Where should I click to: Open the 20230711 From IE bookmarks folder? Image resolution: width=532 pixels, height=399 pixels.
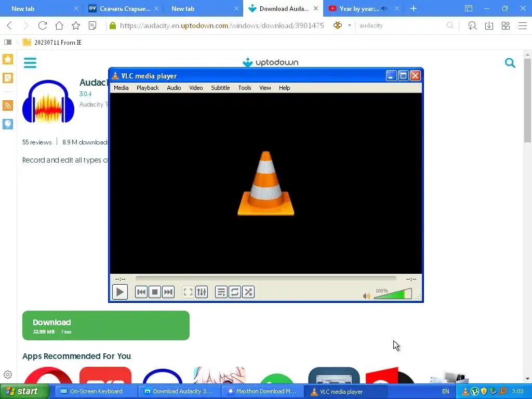coord(52,43)
